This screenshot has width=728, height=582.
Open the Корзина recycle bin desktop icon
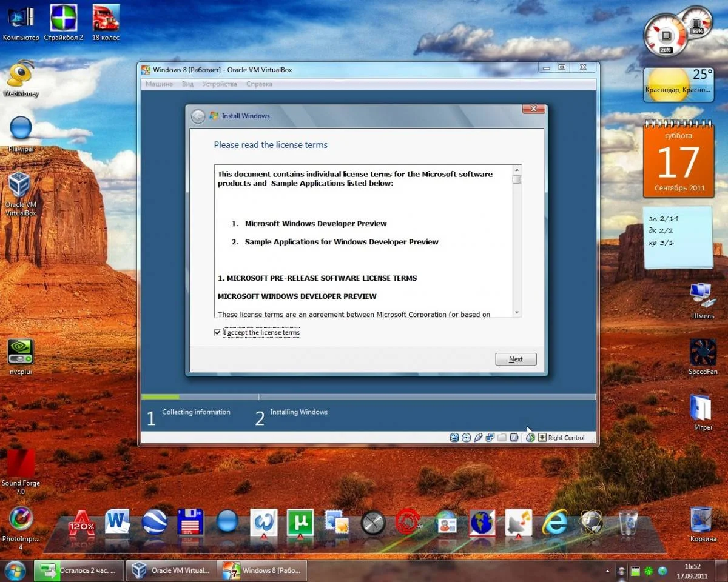click(703, 524)
